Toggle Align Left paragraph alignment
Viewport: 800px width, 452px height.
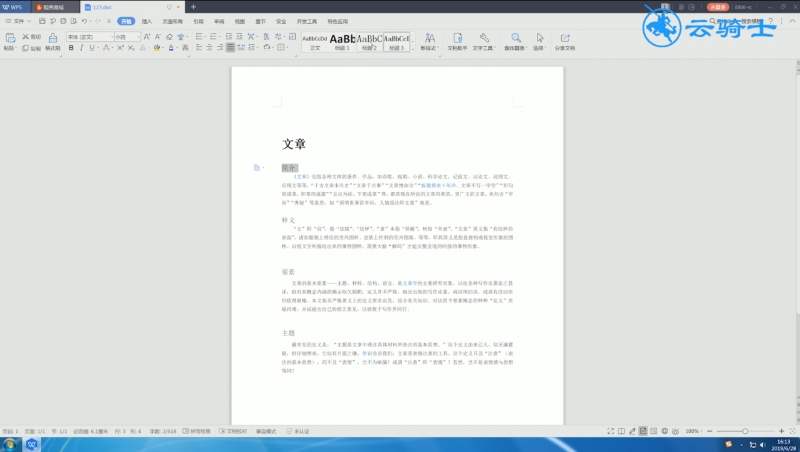[x=199, y=47]
